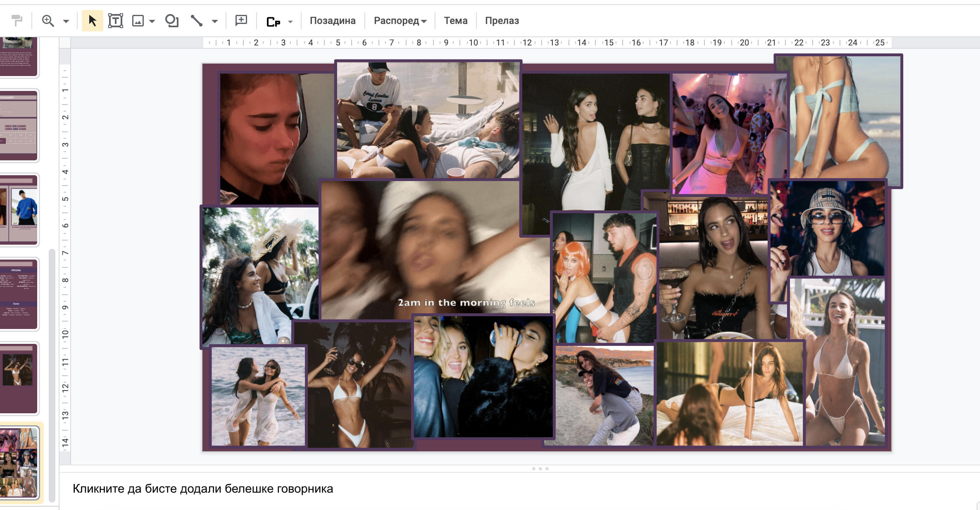Click the Тема theme button
This screenshot has height=510, width=980.
click(456, 21)
